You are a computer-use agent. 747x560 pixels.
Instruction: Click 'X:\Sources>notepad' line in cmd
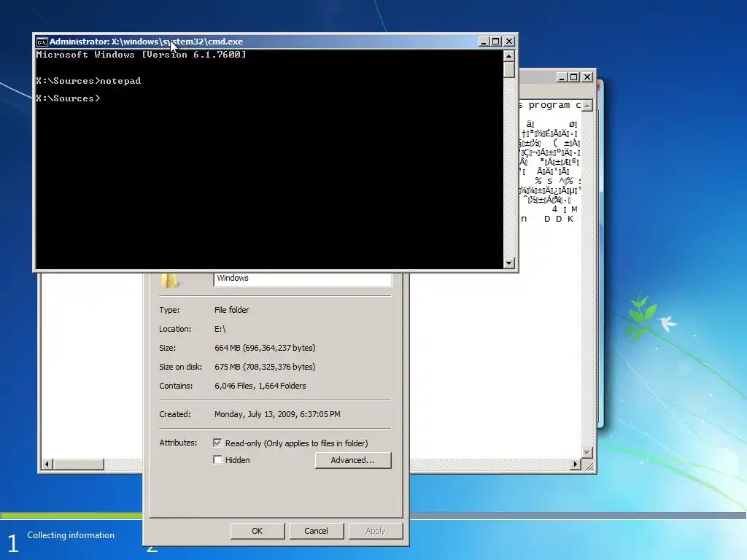(88, 81)
